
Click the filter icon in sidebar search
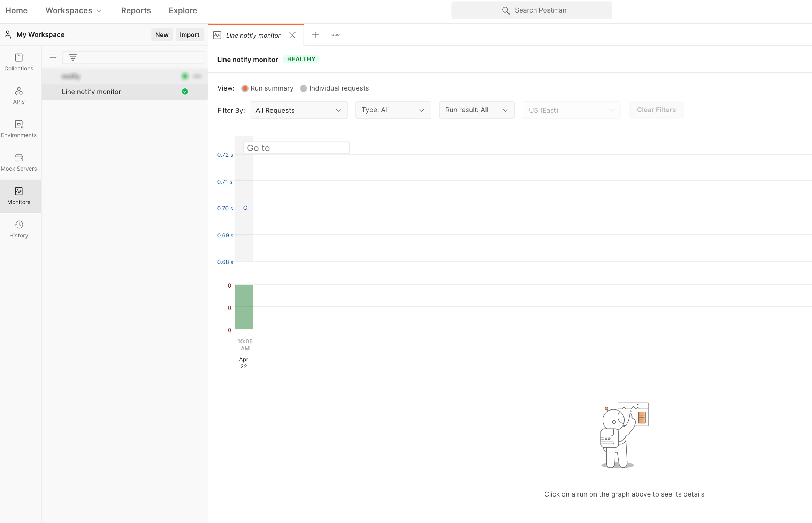(72, 57)
